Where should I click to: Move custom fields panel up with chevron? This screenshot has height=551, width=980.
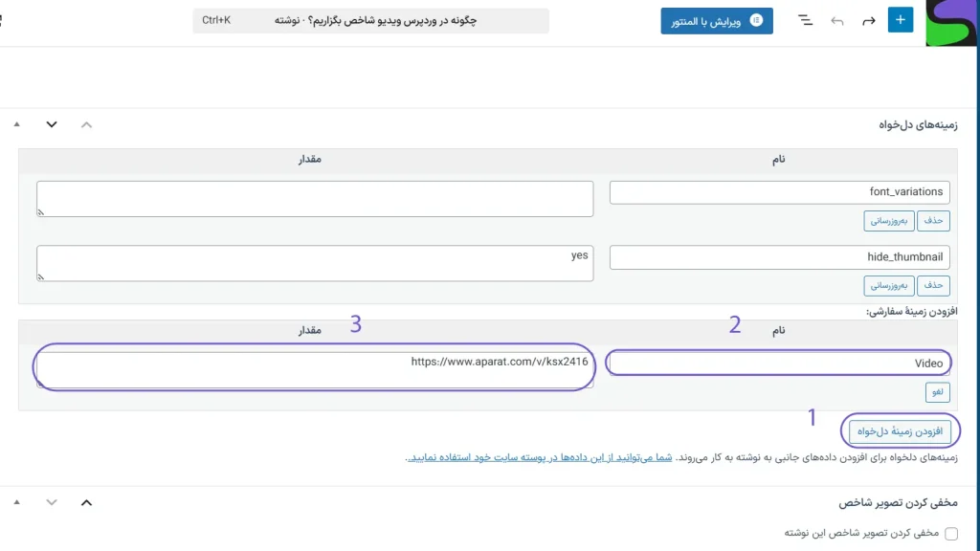coord(86,124)
